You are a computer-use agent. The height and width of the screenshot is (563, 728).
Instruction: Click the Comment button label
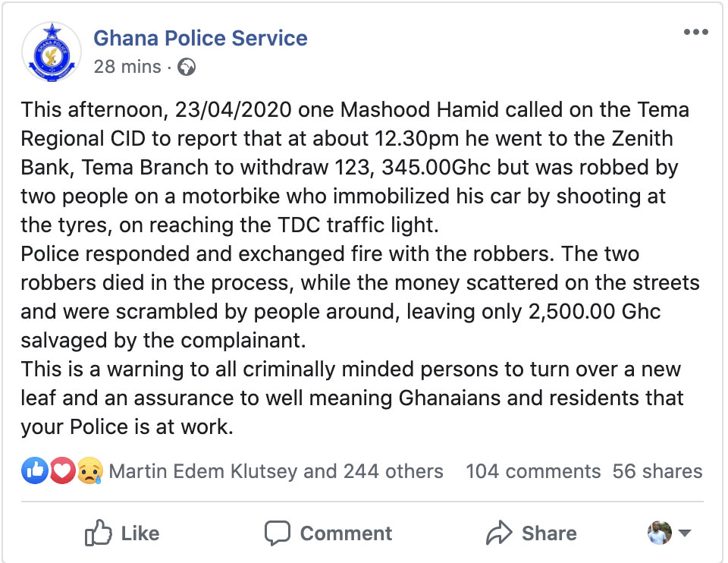point(346,533)
